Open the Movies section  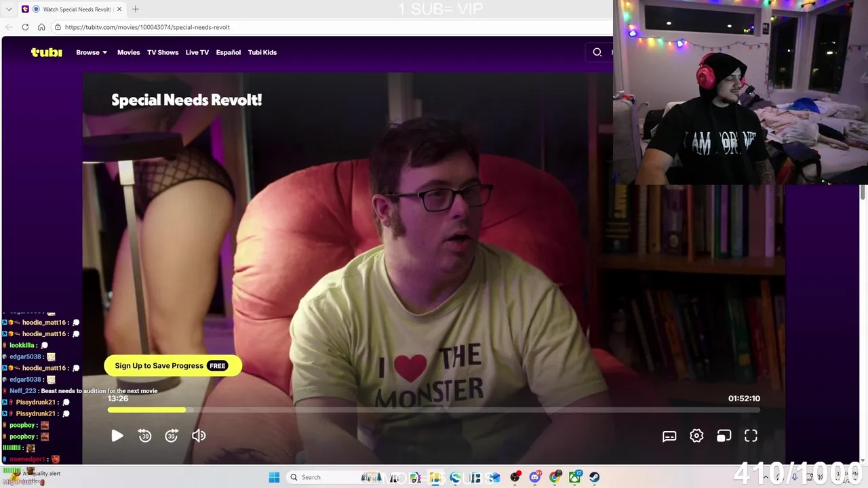tap(128, 52)
